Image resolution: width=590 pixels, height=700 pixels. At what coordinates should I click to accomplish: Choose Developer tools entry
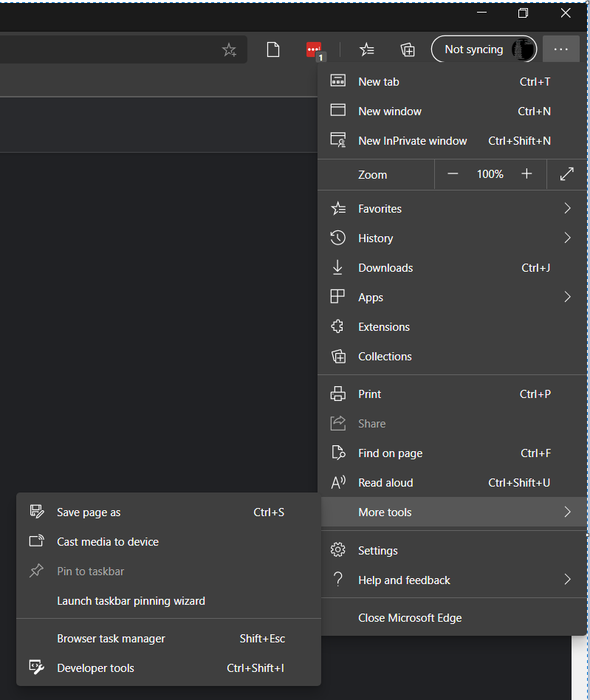coord(168,668)
